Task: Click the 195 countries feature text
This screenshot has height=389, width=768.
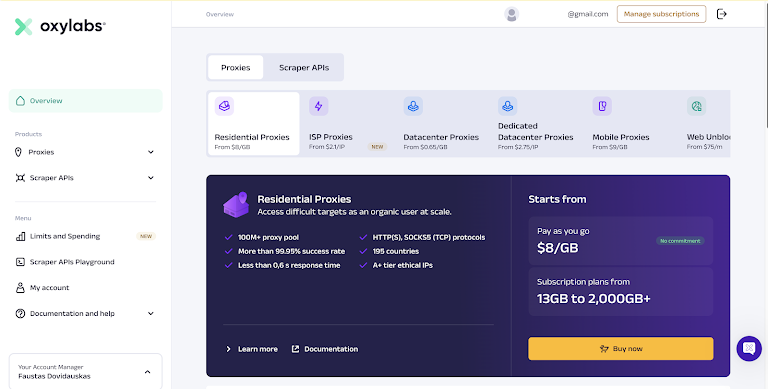Action: (396, 251)
